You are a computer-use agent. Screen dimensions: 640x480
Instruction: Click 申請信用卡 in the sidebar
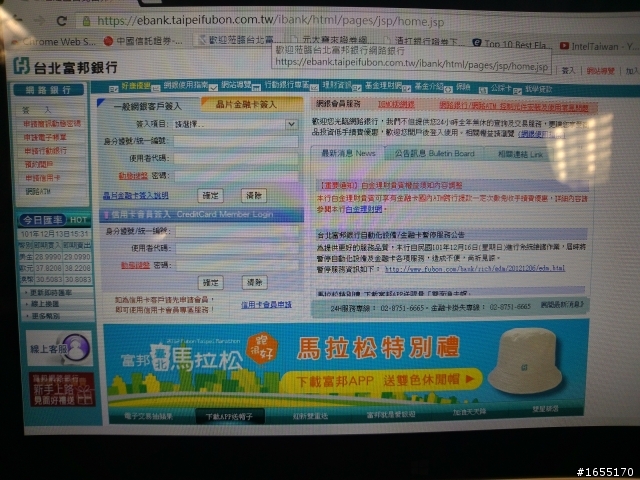tap(43, 178)
